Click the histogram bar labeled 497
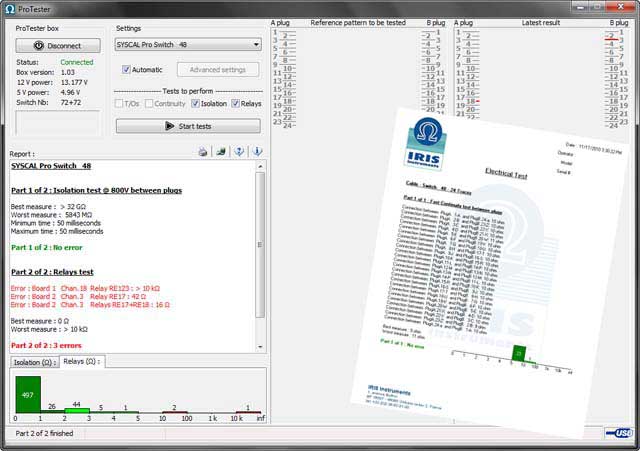Screen dimensions: 640x451 click(x=28, y=394)
